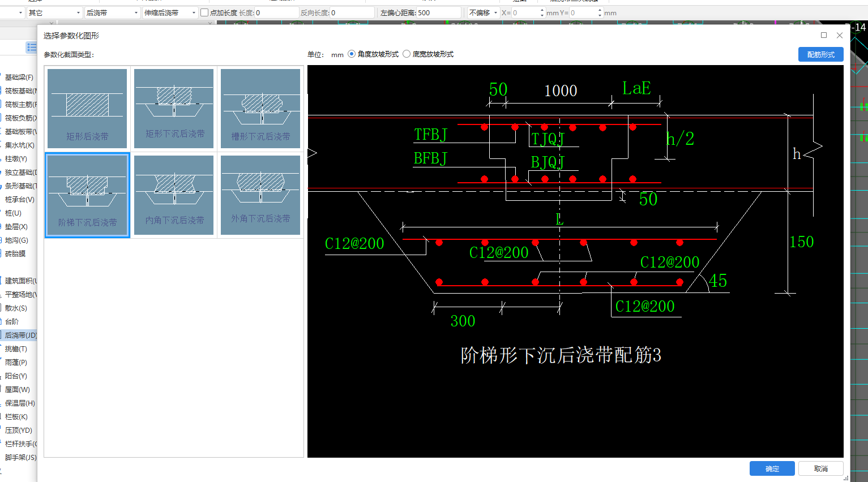Confirm with the 确定 button
Screen dimensions: 868x482
point(772,468)
